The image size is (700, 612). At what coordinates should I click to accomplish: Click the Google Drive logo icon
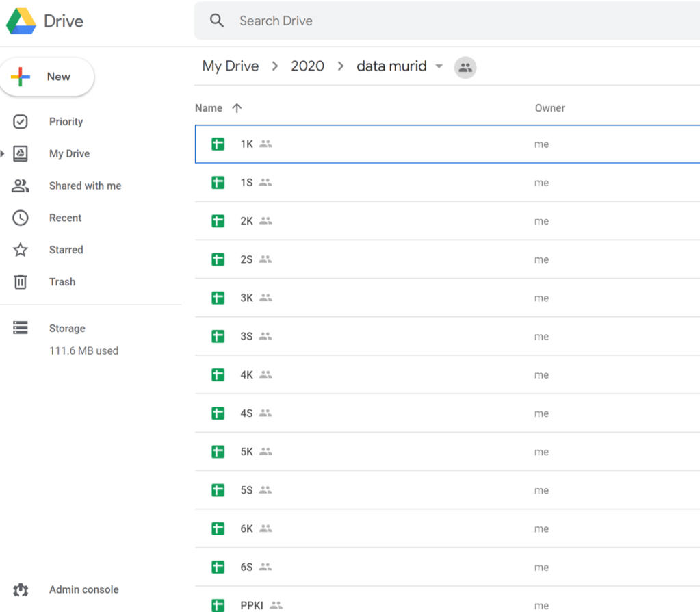point(21,21)
